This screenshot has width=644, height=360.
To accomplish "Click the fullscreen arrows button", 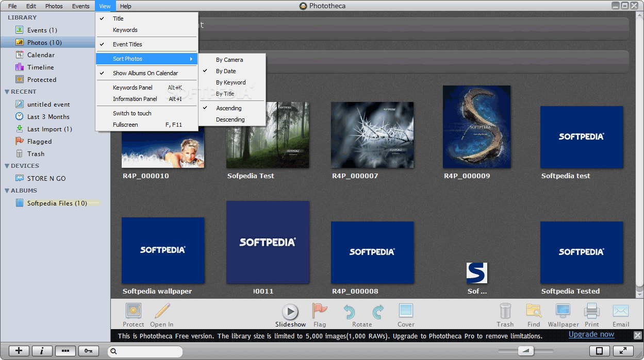I will 623,351.
